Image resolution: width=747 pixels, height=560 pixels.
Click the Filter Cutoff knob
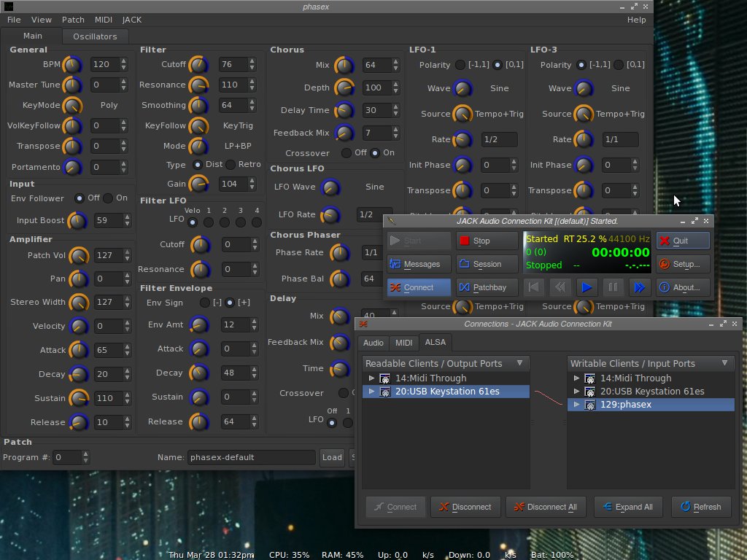click(x=198, y=65)
